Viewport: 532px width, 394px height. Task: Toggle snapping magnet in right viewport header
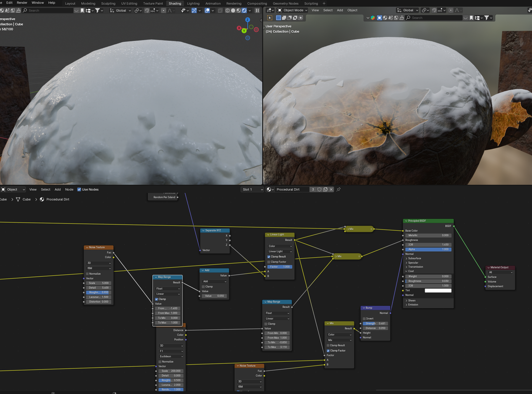coord(434,10)
